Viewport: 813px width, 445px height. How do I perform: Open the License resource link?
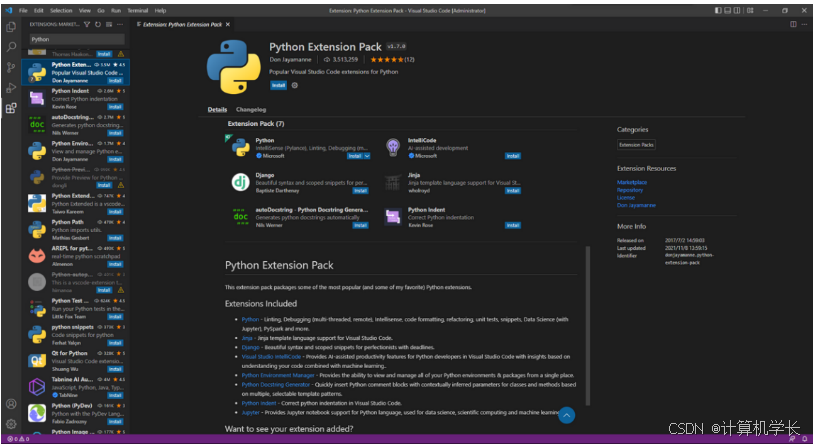pyautogui.click(x=626, y=198)
